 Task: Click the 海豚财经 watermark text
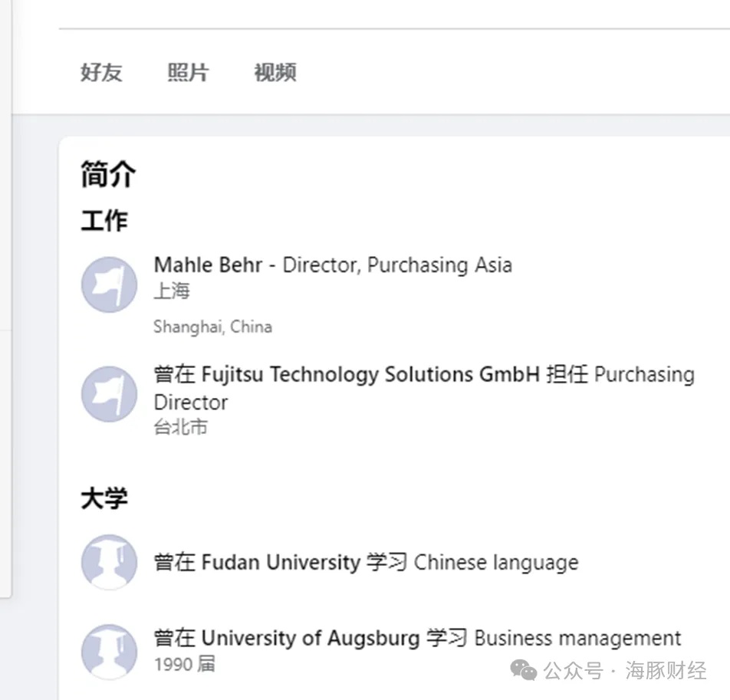click(x=666, y=672)
